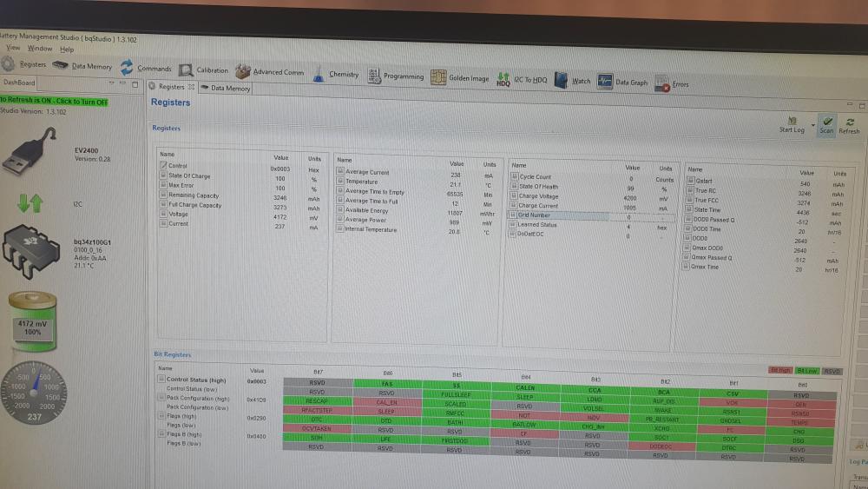Toggle the Average Current row icon

pyautogui.click(x=340, y=171)
